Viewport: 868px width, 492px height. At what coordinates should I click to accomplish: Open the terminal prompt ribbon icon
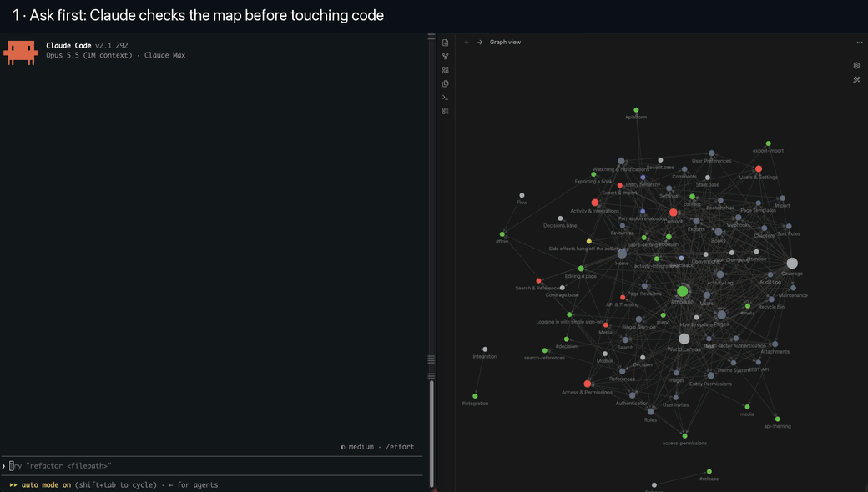coord(445,98)
